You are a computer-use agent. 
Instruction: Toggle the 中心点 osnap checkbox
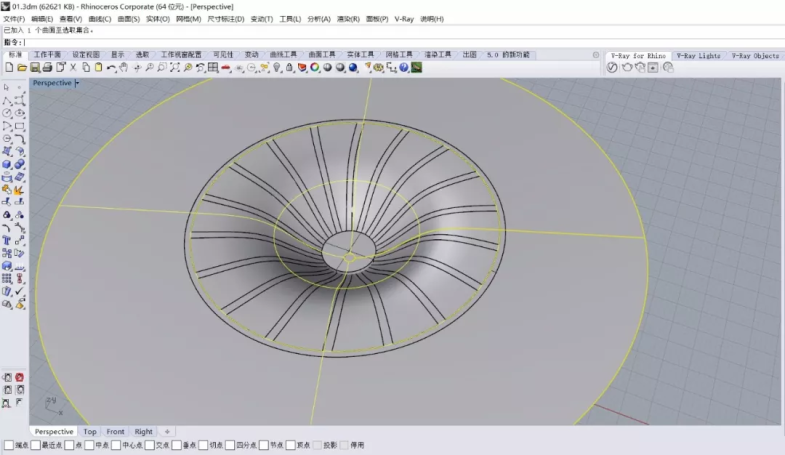[x=116, y=445]
